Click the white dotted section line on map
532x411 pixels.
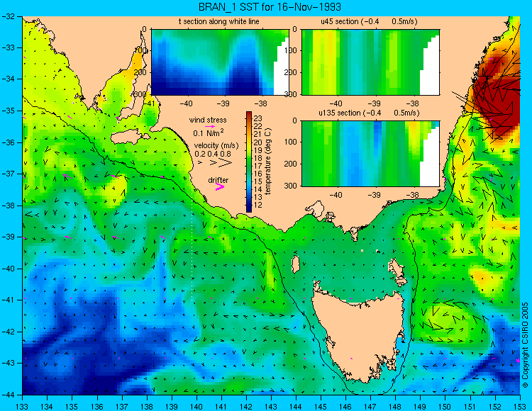point(192,244)
